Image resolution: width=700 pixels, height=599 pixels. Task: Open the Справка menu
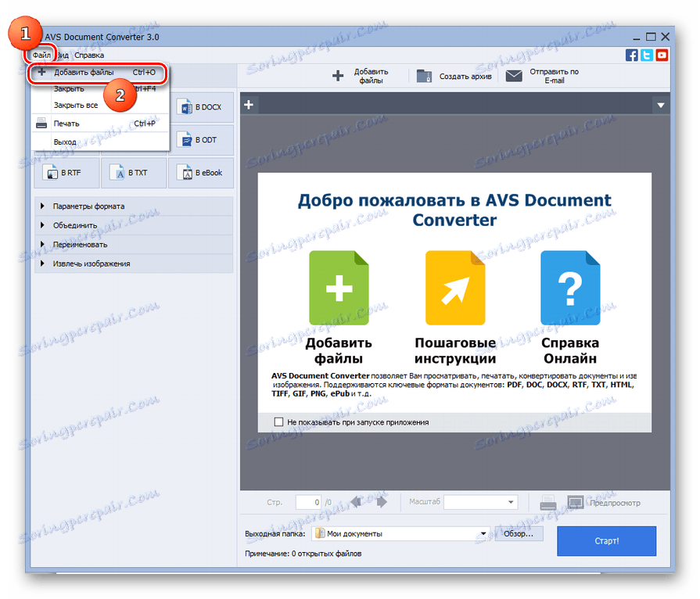pos(89,56)
